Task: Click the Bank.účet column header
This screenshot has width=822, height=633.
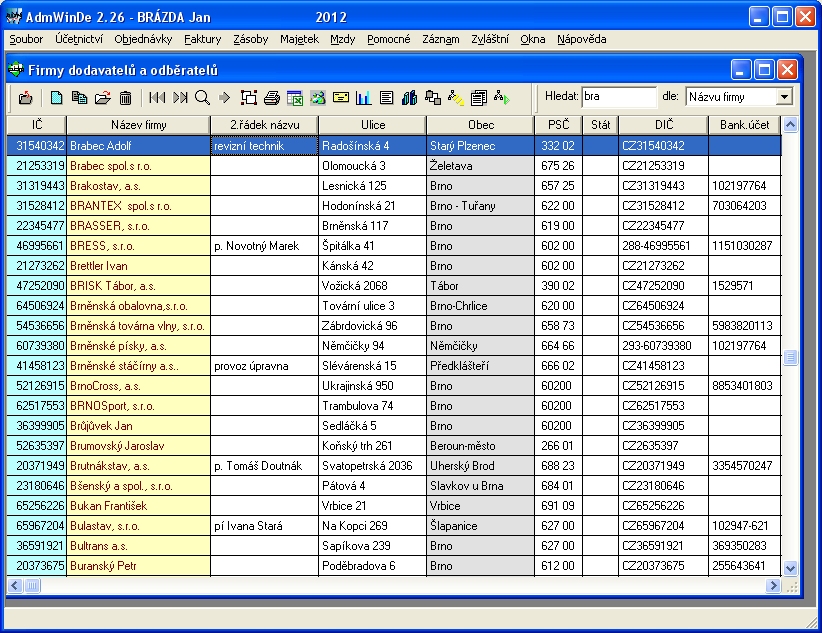Action: [744, 125]
